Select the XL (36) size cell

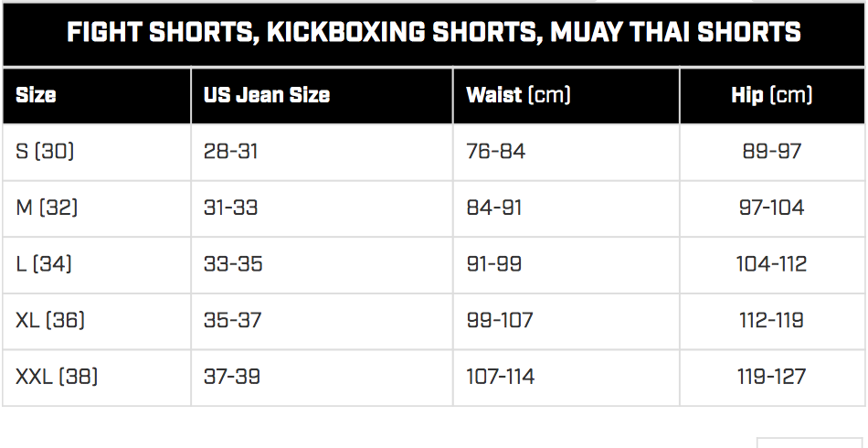pos(97,321)
